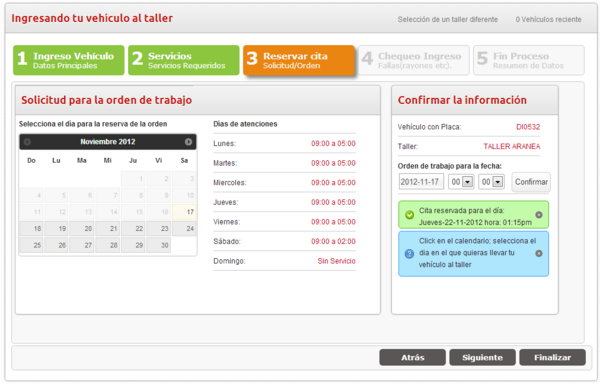This screenshot has width=600, height=384.
Task: Pick day 22 in the calendar
Action: 133,229
